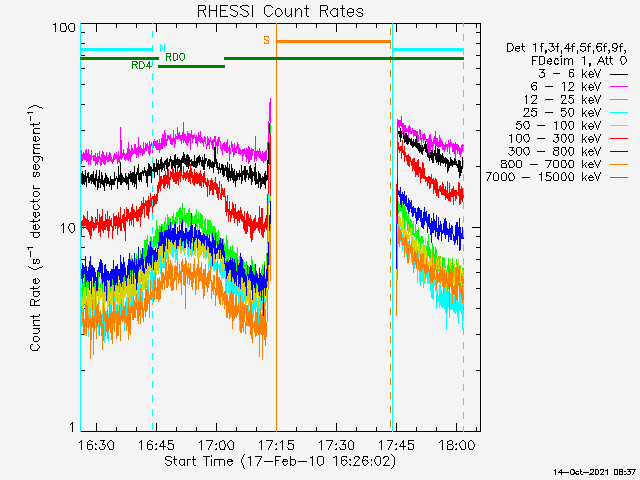Click the 18:00 time axis tick label
The height and width of the screenshot is (480, 640).
click(x=455, y=444)
